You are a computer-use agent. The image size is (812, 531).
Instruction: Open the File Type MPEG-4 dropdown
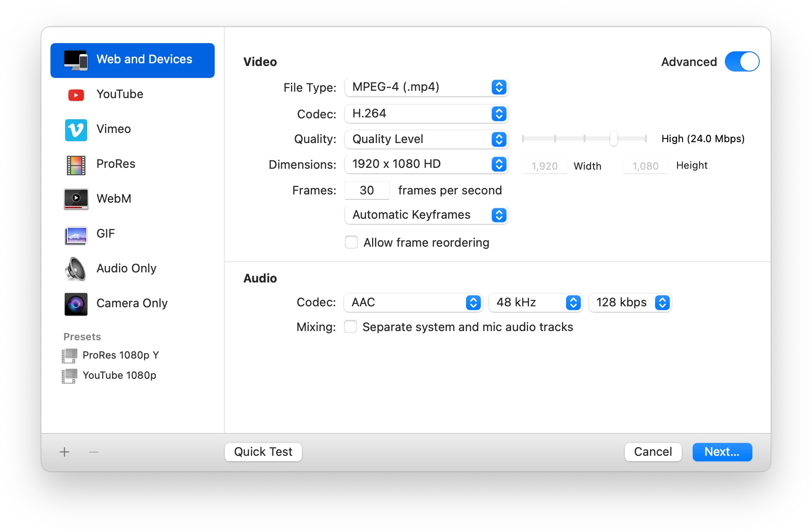[x=426, y=87]
